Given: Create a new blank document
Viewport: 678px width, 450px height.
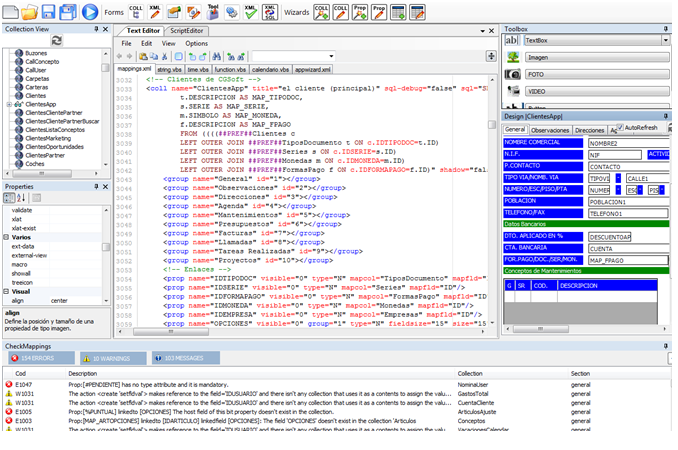Looking at the screenshot, I should point(10,12).
